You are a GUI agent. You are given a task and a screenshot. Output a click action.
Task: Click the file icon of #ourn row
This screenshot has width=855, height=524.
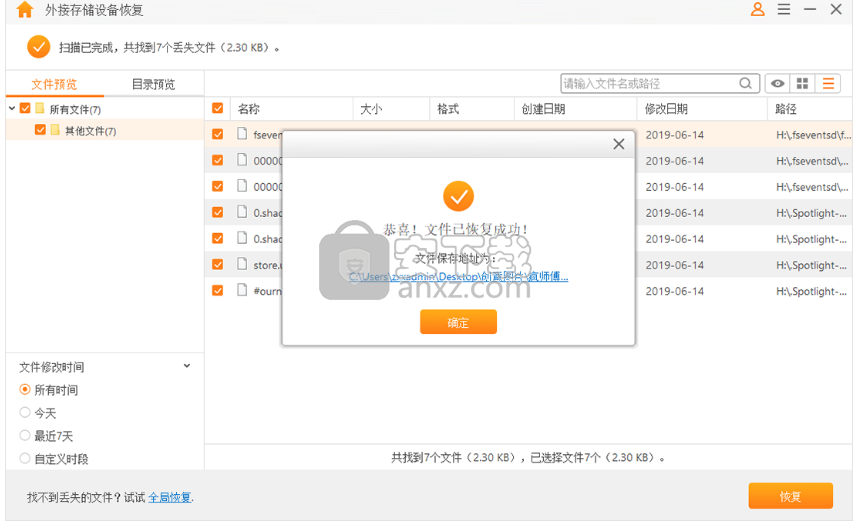pos(242,290)
